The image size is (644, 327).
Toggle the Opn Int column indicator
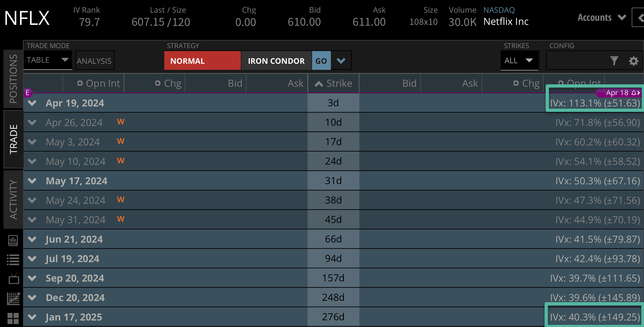(x=80, y=83)
